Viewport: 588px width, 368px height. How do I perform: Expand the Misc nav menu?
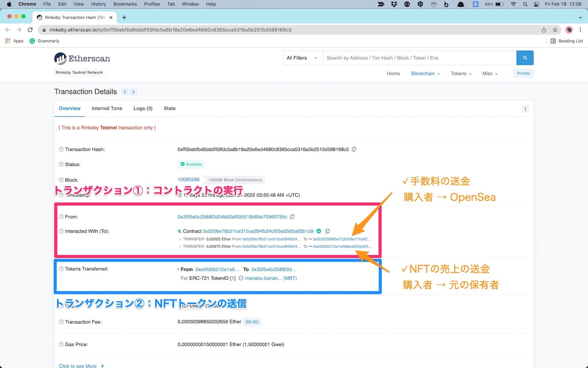tap(490, 73)
